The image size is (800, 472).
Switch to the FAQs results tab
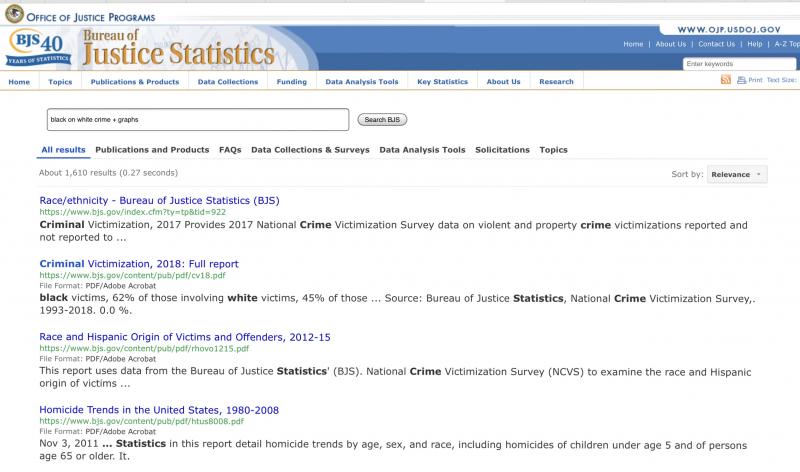[x=230, y=150]
